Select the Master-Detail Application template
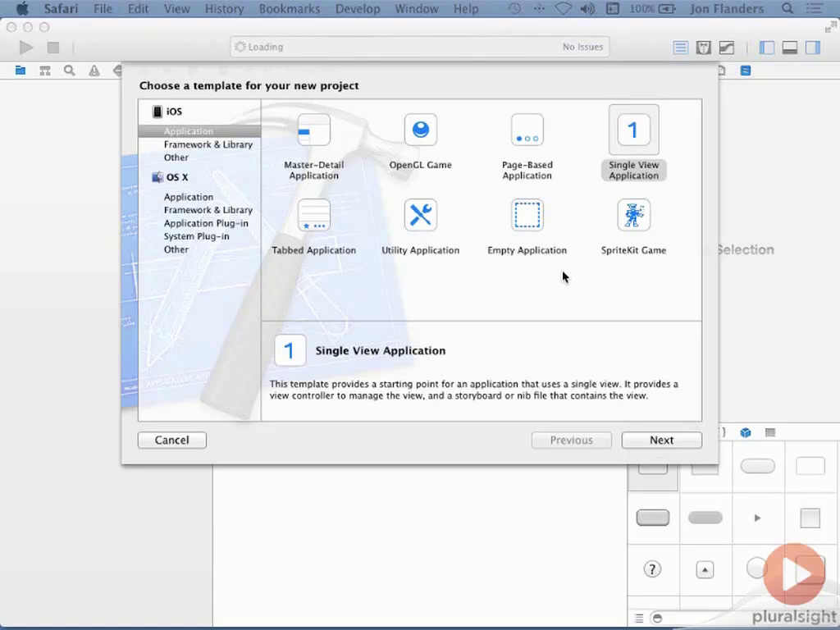Screen dimensions: 840x630 tap(314, 147)
